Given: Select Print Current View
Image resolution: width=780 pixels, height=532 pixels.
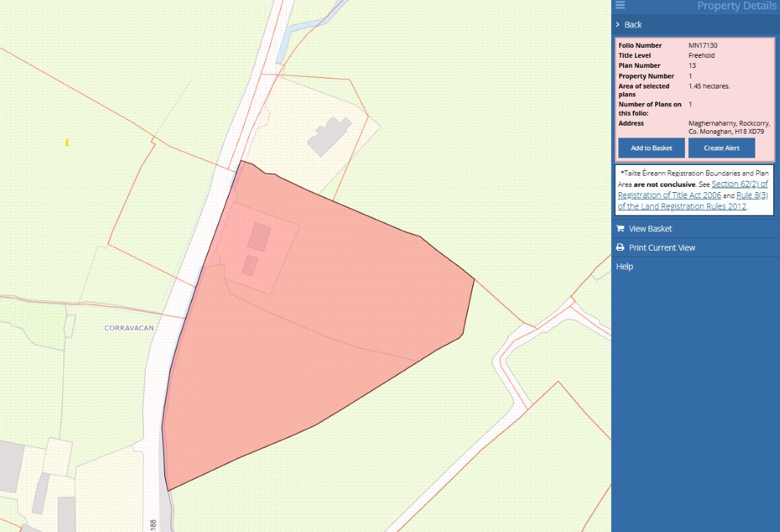Looking at the screenshot, I should tap(662, 247).
